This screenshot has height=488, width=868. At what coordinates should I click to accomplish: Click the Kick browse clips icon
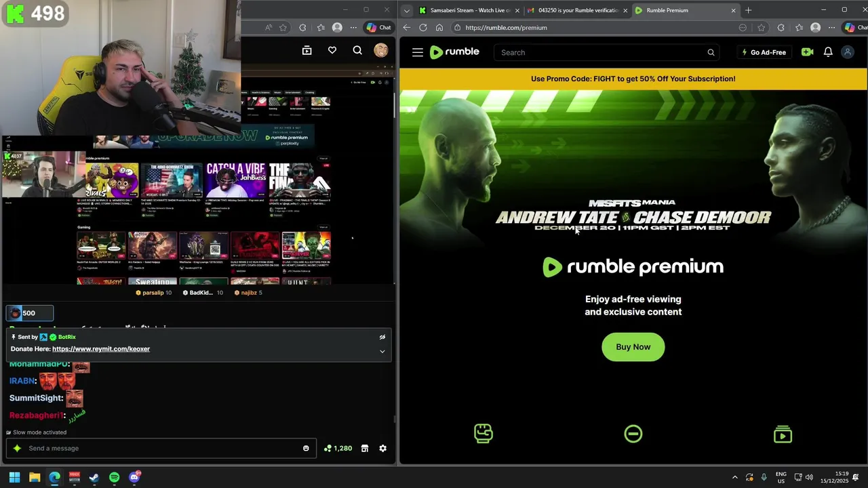[x=307, y=50]
